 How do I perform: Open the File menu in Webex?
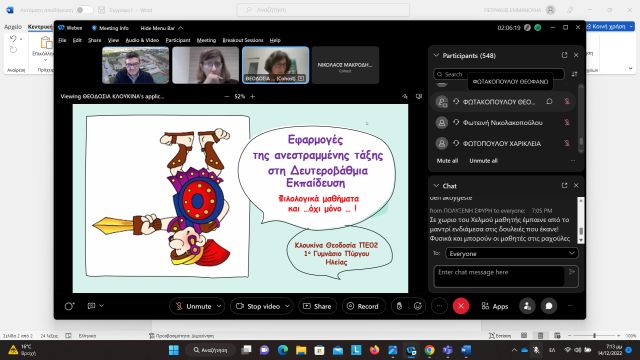(x=62, y=40)
